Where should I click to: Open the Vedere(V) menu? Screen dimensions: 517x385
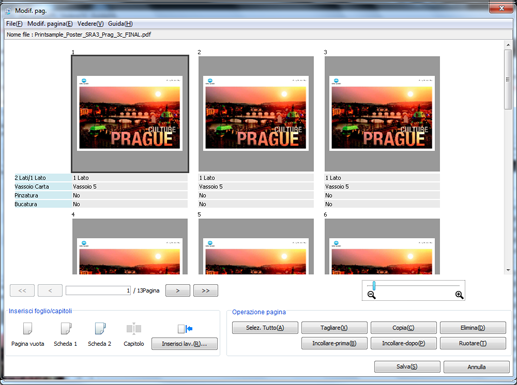[90, 24]
